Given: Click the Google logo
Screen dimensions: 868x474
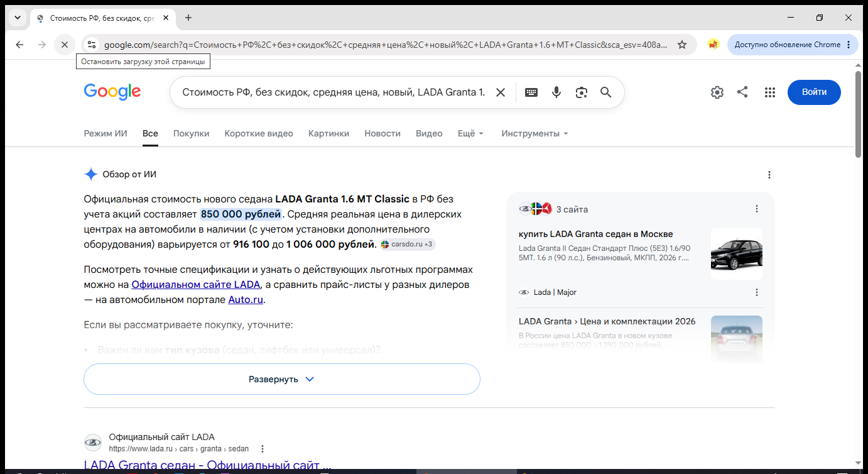Looking at the screenshot, I should (112, 92).
